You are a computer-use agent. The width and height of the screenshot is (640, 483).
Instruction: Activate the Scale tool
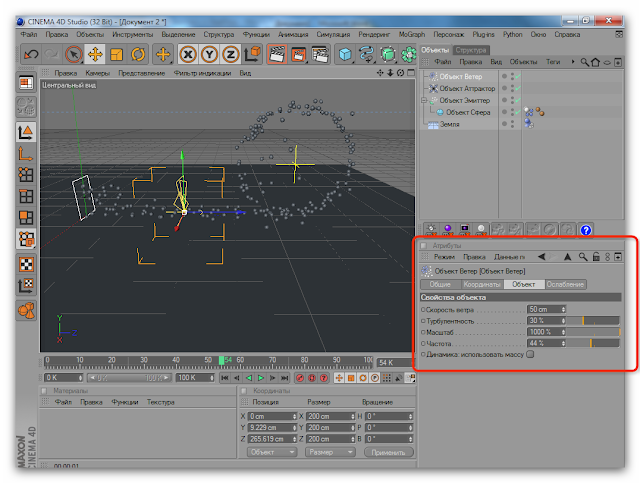point(116,54)
